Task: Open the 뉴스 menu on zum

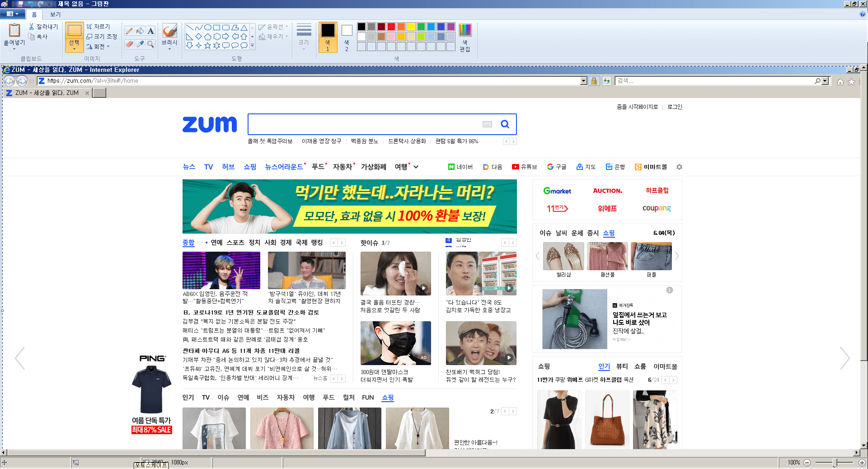Action: point(189,167)
